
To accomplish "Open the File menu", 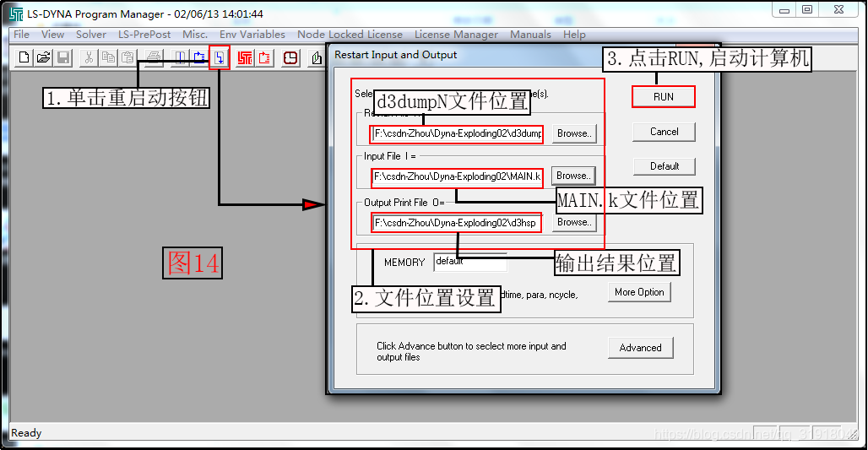I will pyautogui.click(x=22, y=35).
